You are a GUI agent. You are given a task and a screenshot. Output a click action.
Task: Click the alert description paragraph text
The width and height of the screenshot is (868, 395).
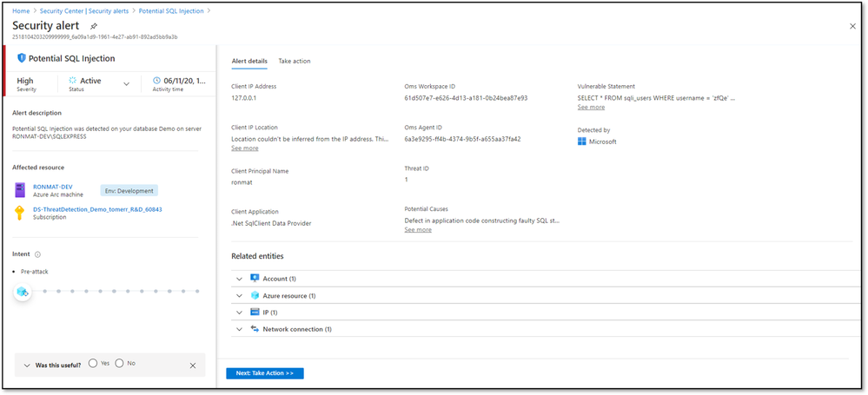(107, 133)
